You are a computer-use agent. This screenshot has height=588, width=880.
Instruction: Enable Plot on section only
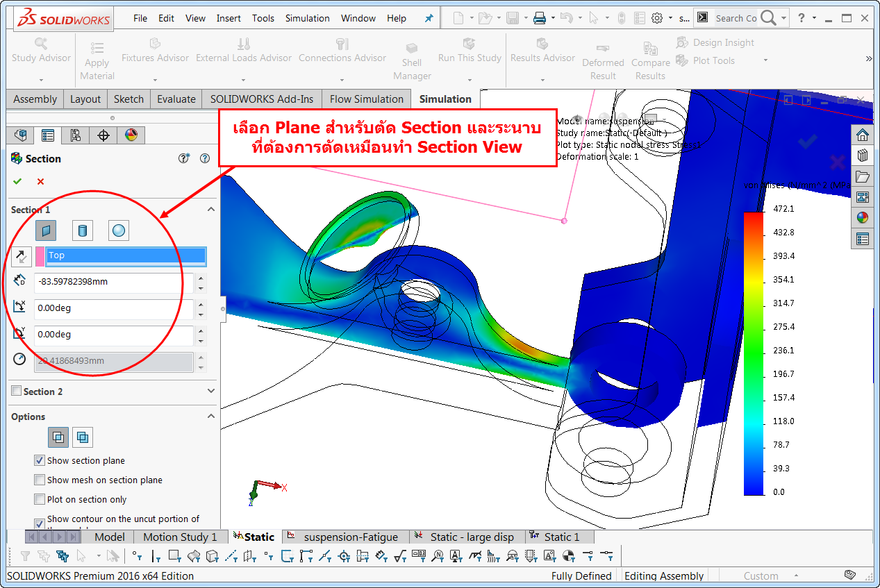(x=40, y=499)
